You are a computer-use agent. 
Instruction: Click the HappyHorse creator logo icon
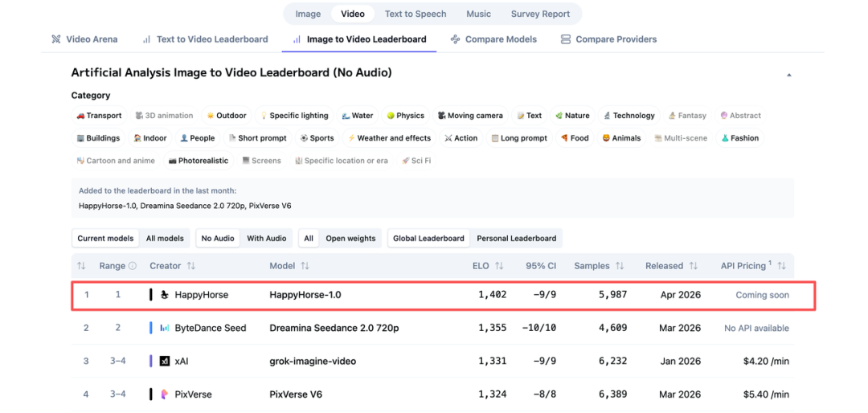pyautogui.click(x=165, y=295)
